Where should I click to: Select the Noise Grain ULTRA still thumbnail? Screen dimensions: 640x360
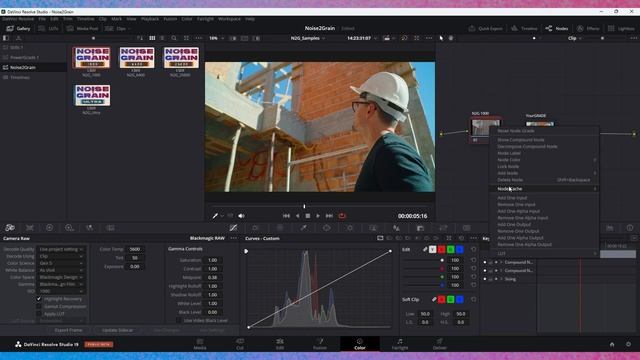tap(92, 96)
